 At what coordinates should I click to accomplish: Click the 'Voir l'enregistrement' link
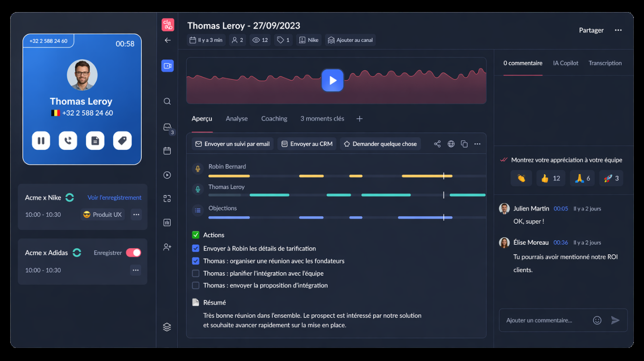coord(114,197)
